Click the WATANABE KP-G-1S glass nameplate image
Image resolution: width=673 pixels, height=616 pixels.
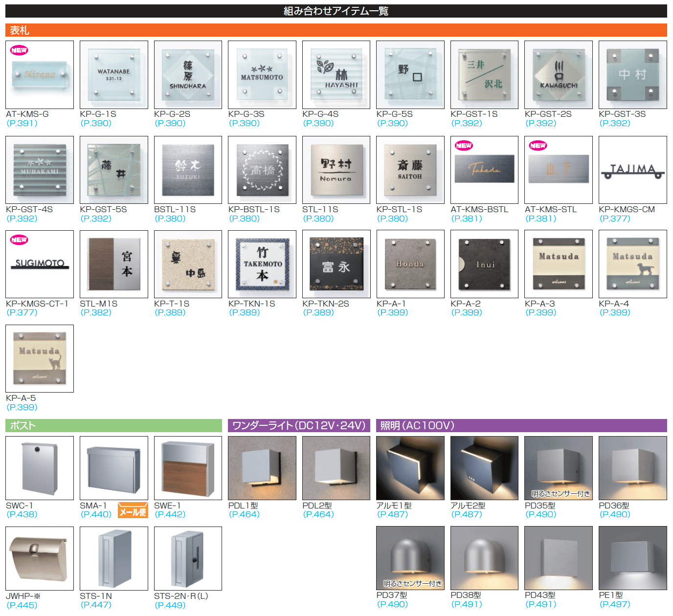114,75
